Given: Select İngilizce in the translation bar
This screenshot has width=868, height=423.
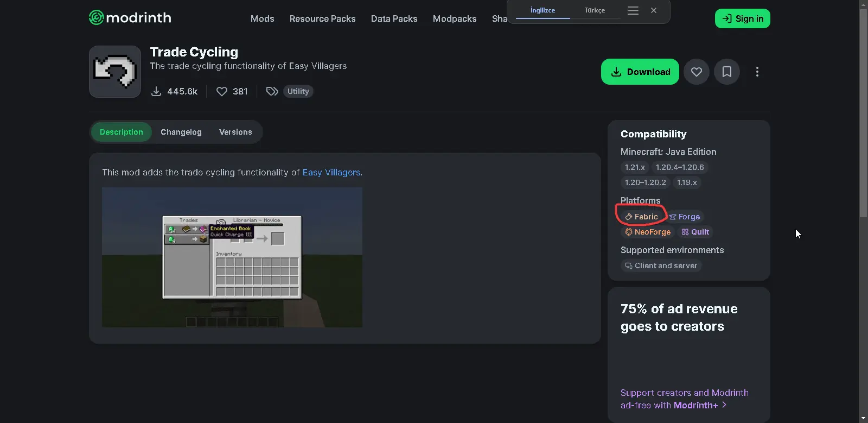Looking at the screenshot, I should pos(543,10).
